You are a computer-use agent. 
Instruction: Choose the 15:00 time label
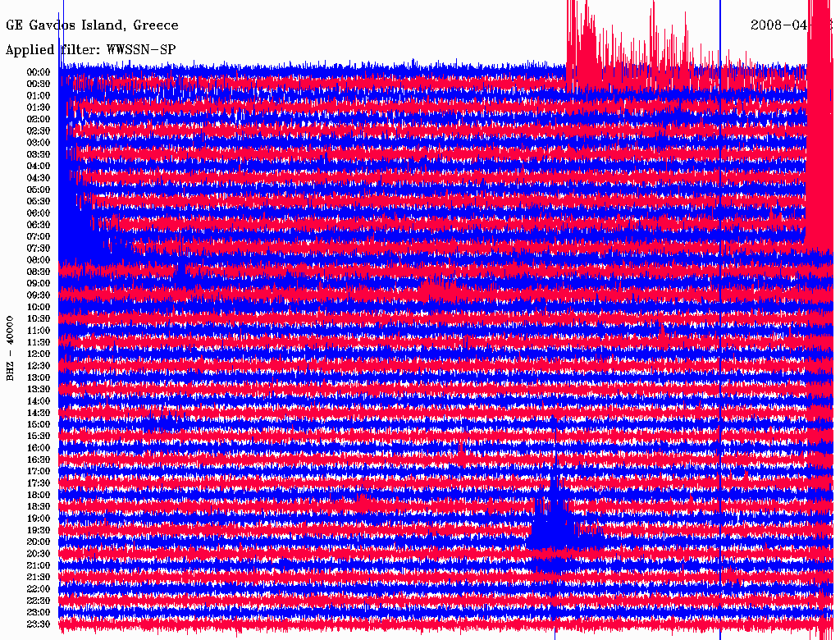(38, 424)
